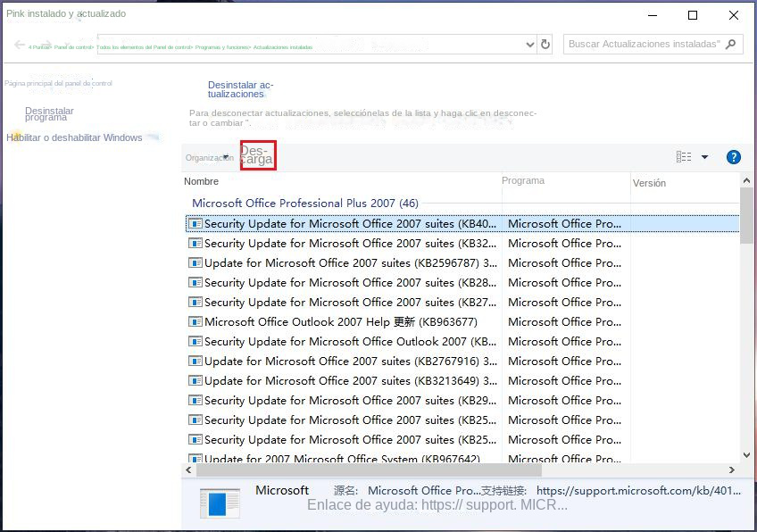
Task: Go to Panel de control in the breadcrumb
Action: pos(73,47)
